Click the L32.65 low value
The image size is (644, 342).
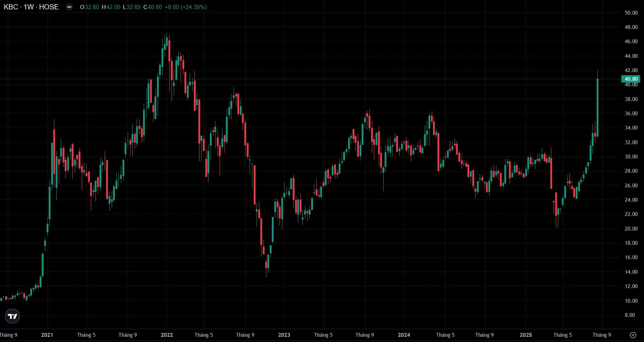pos(132,7)
